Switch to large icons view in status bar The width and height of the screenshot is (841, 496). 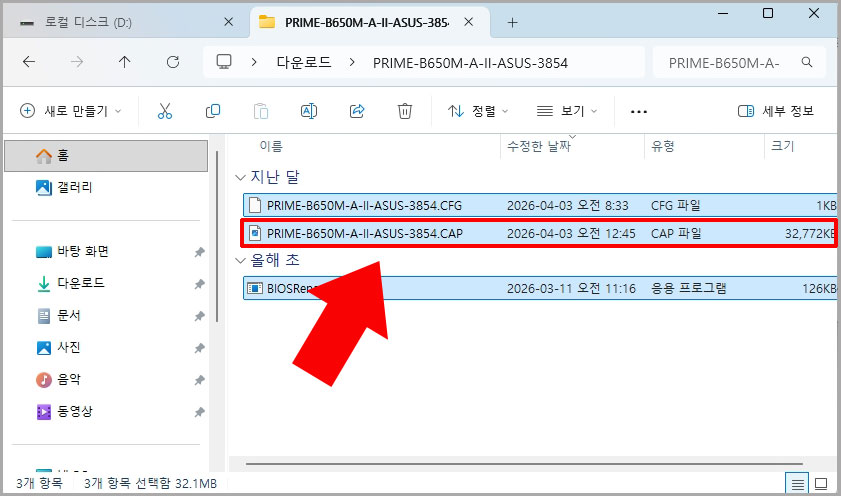821,484
